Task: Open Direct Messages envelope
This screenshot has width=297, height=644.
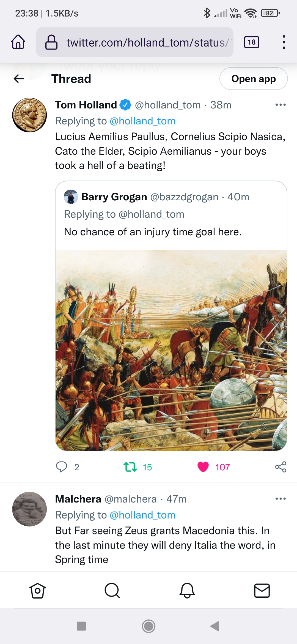Action: click(262, 590)
